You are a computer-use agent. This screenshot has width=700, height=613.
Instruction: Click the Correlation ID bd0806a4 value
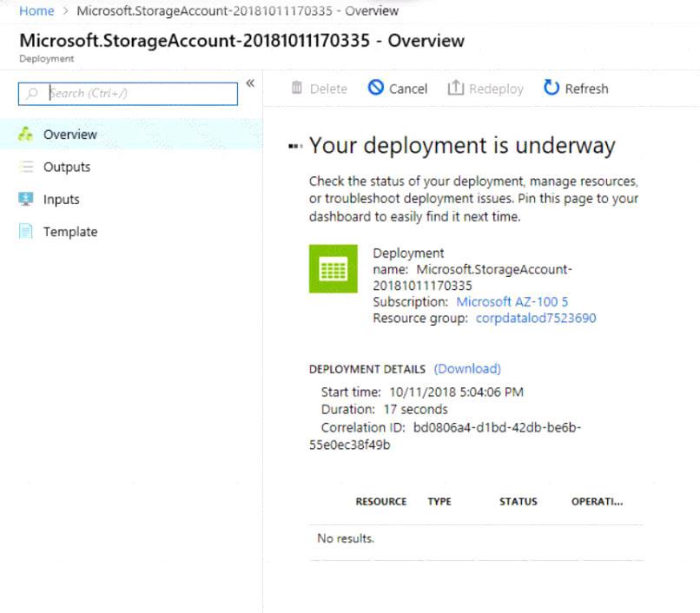coord(445,436)
